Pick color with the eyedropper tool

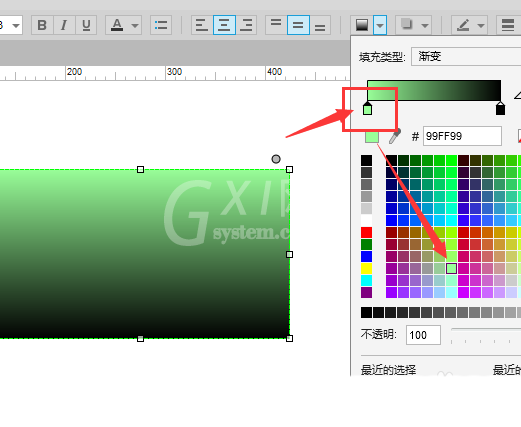point(395,136)
